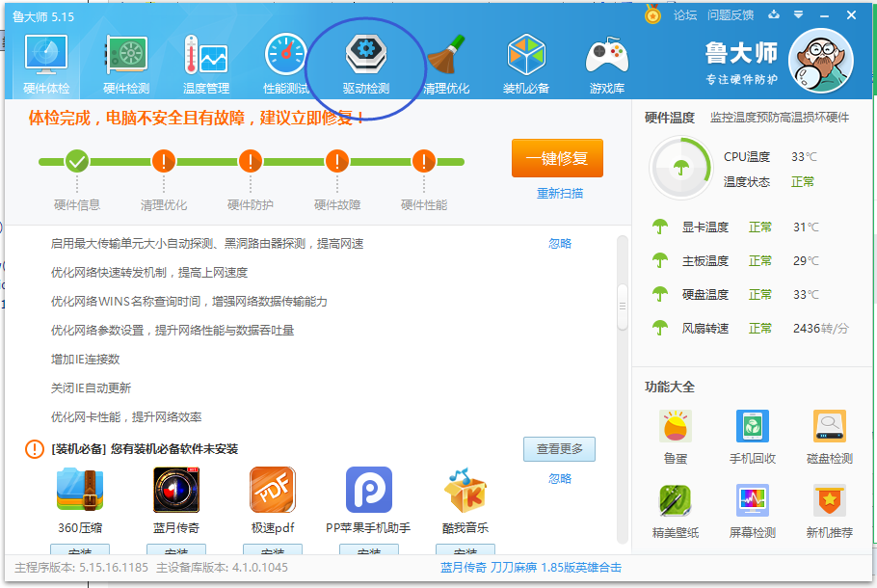Open the 论坛 forum link
The width and height of the screenshot is (877, 588).
click(x=685, y=15)
